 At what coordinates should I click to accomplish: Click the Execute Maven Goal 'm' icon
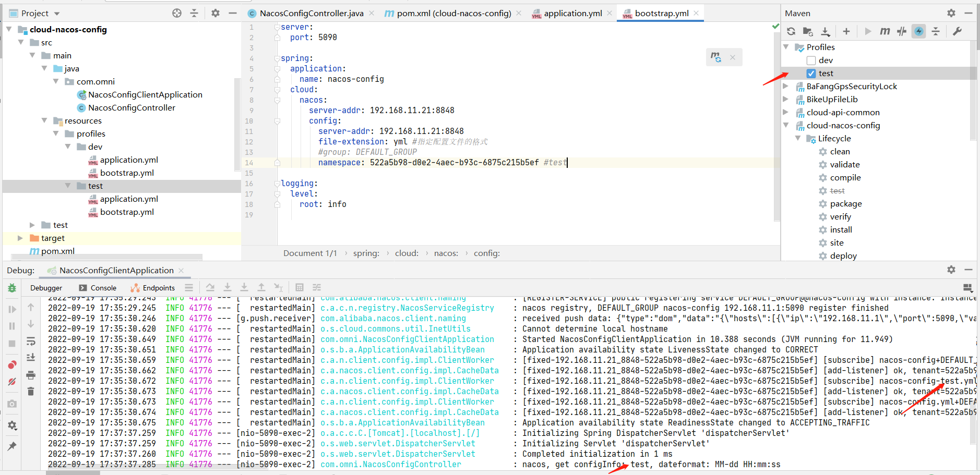[885, 31]
